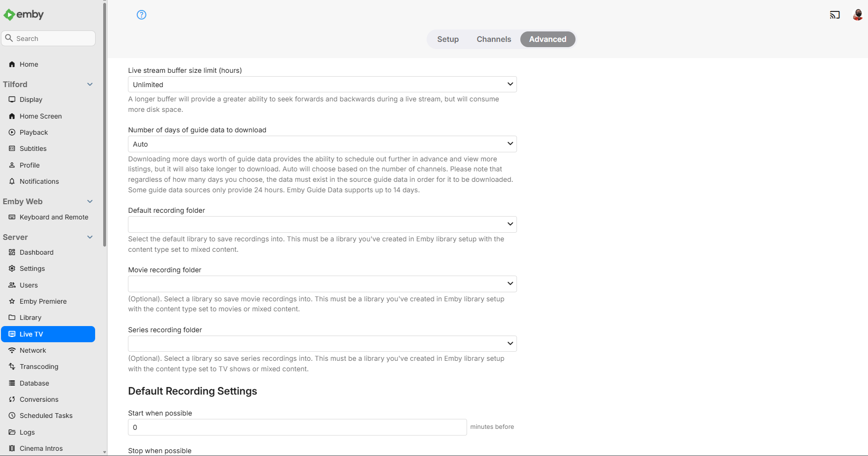Open the Network settings page
The image size is (868, 456).
(33, 350)
